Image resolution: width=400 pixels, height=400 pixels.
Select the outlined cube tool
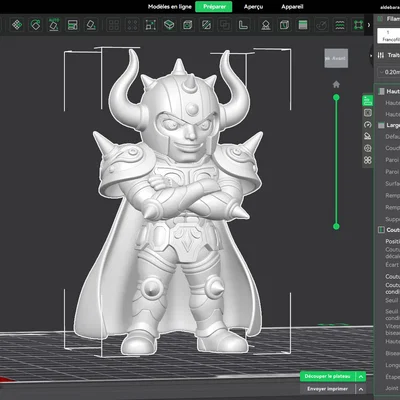[x=188, y=25]
